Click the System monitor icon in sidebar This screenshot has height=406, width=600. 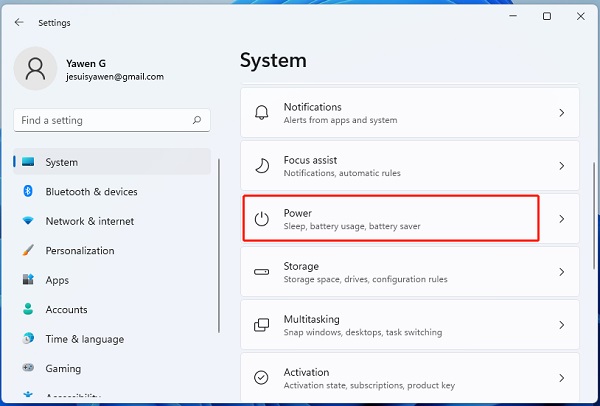[x=28, y=162]
